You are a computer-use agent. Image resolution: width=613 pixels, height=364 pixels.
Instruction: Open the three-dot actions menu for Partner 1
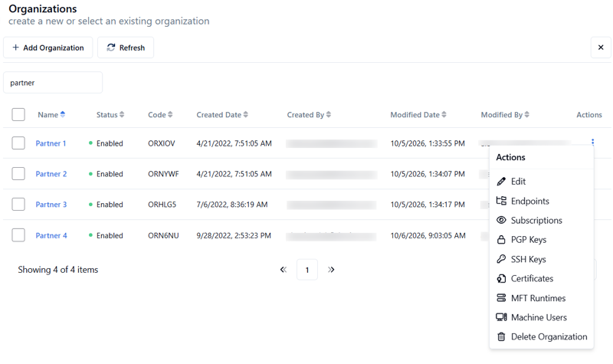[592, 142]
